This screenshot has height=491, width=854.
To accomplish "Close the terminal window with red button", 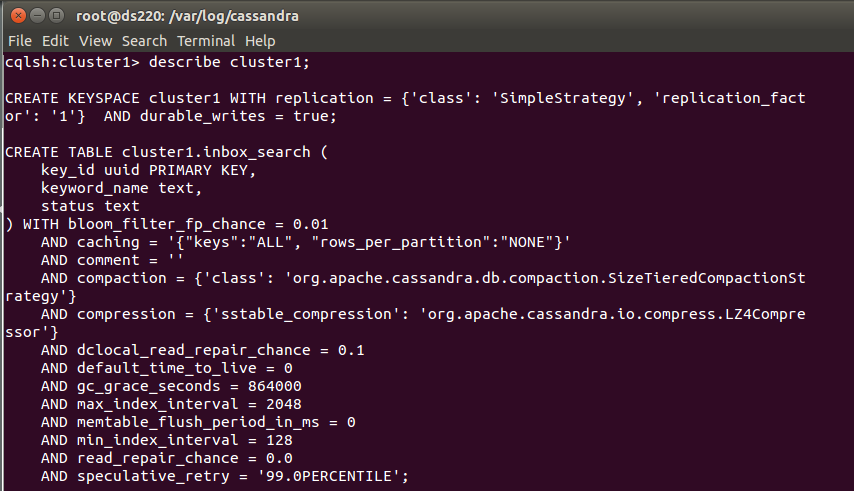I will click(x=18, y=15).
